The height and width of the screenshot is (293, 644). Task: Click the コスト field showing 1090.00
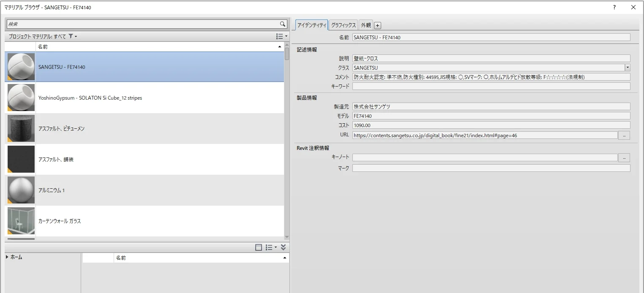[x=491, y=125]
